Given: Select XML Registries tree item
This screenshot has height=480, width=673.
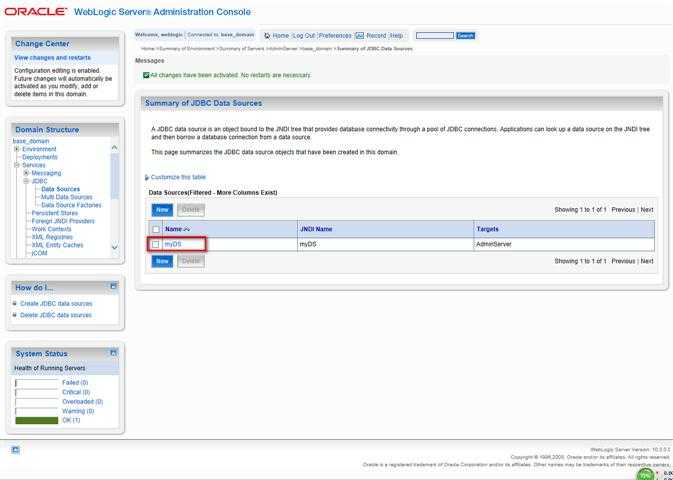Looking at the screenshot, I should coord(52,237).
